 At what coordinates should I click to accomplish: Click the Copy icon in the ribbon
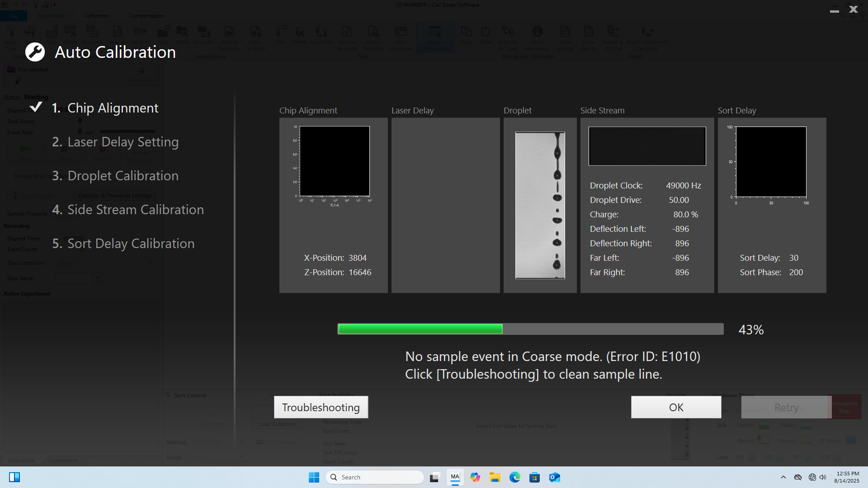tap(466, 36)
